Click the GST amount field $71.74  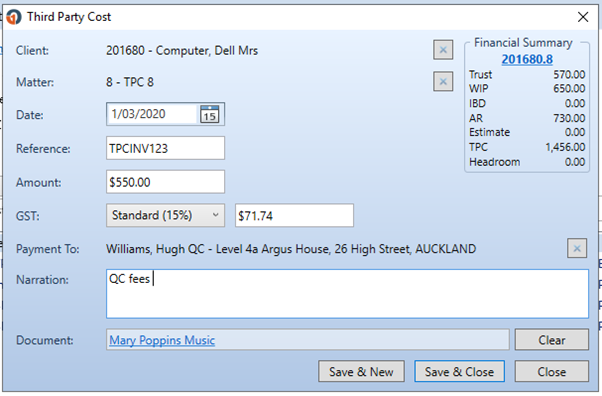tap(294, 215)
